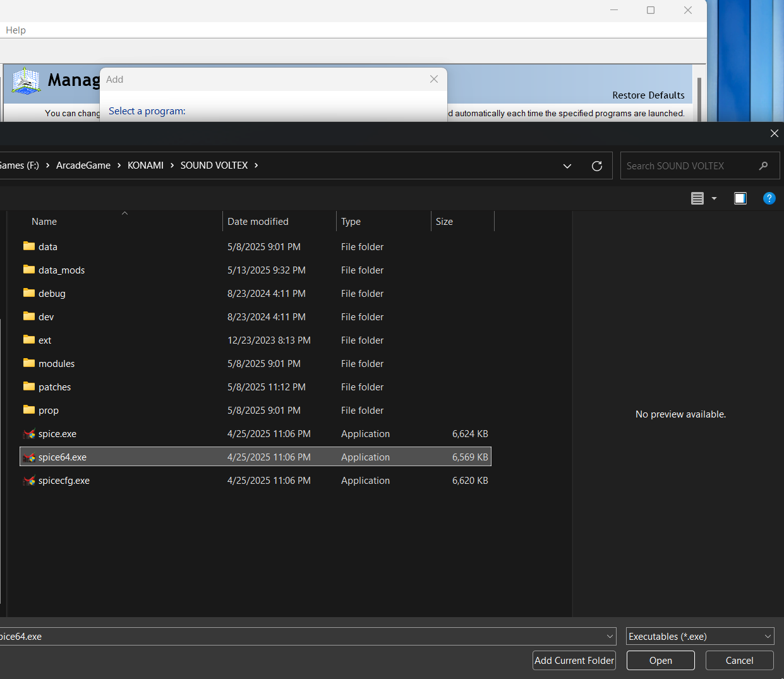Image resolution: width=784 pixels, height=679 pixels.
Task: Expand chevron after ArcadeGame breadcrumb
Action: click(119, 165)
